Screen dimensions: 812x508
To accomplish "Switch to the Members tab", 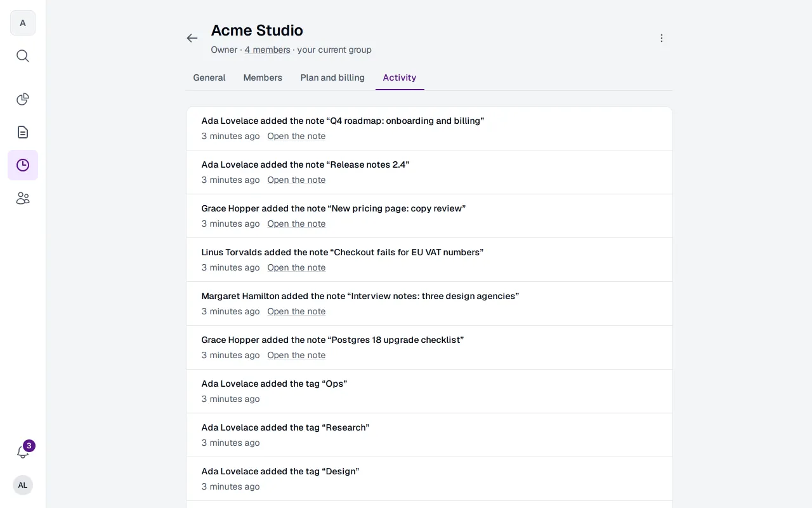I will click(263, 77).
